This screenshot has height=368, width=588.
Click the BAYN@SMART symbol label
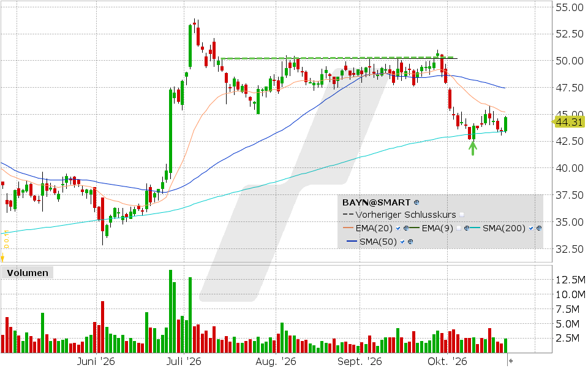tap(376, 202)
